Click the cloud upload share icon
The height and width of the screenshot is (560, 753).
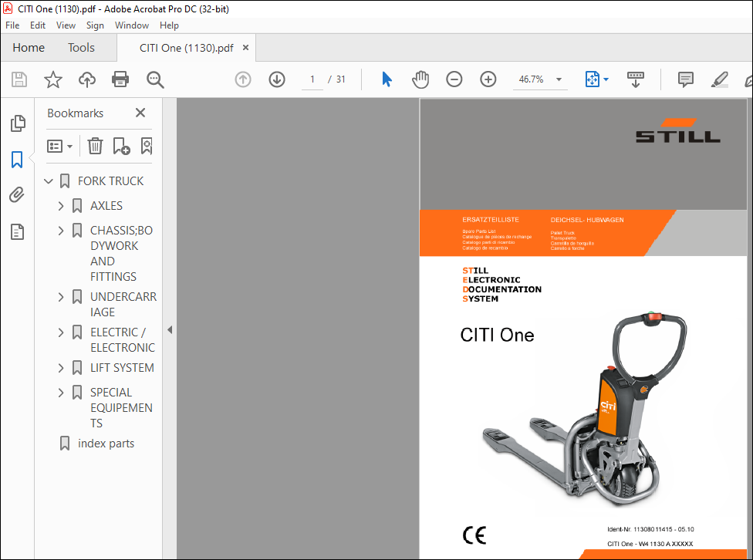(87, 79)
